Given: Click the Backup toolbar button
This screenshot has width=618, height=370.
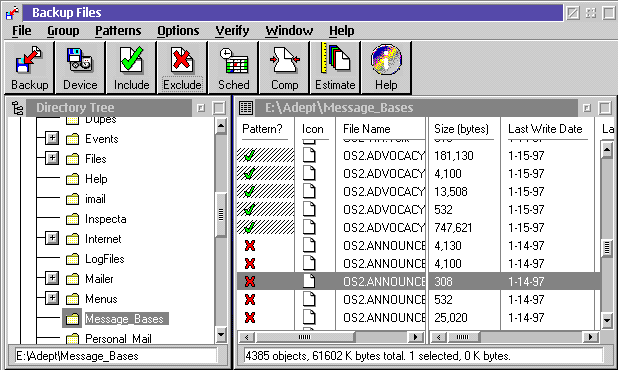Looking at the screenshot, I should click(x=30, y=68).
